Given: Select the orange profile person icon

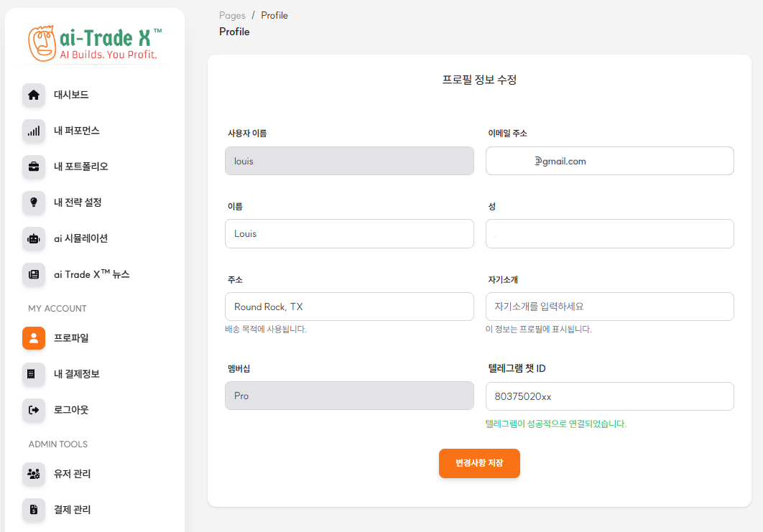Looking at the screenshot, I should pos(33,338).
